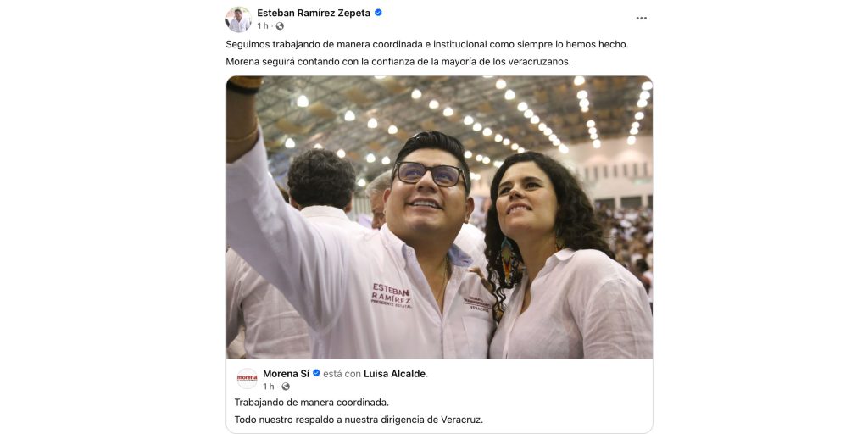Click the main post text about Morena
Viewport: 868px width, 434px height.
point(398,62)
